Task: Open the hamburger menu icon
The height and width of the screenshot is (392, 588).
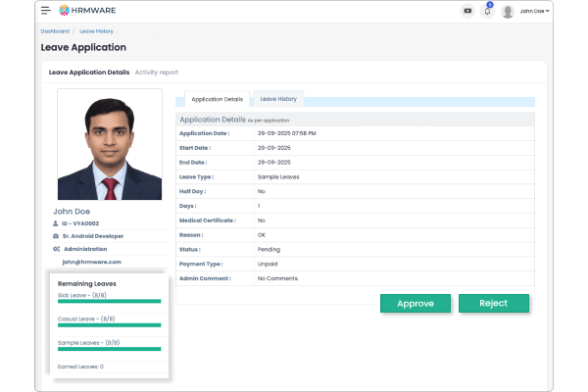Action: [x=46, y=11]
